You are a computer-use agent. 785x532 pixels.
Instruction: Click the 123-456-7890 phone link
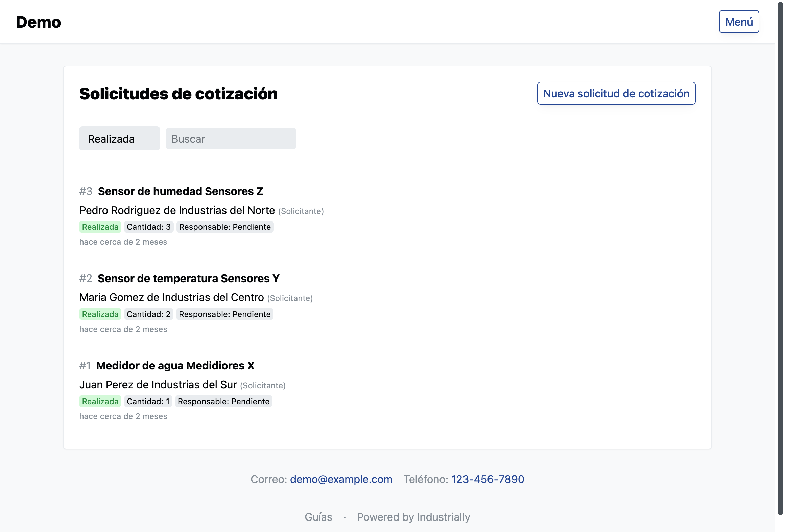click(x=487, y=479)
